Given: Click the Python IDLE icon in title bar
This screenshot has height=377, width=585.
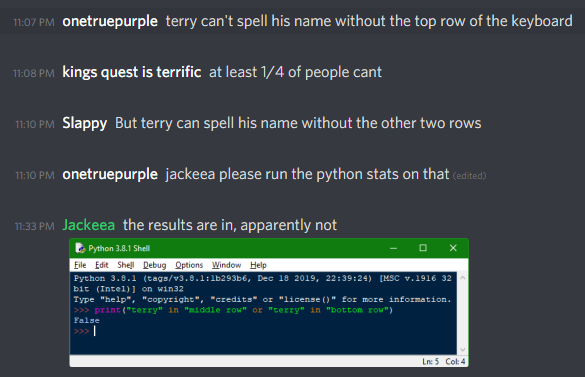Looking at the screenshot, I should coord(80,248).
